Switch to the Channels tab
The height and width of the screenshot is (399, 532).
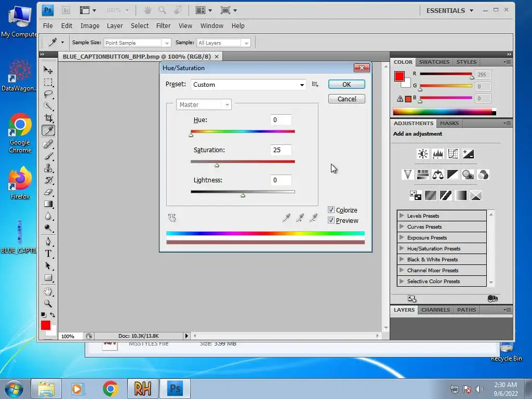[435, 310]
